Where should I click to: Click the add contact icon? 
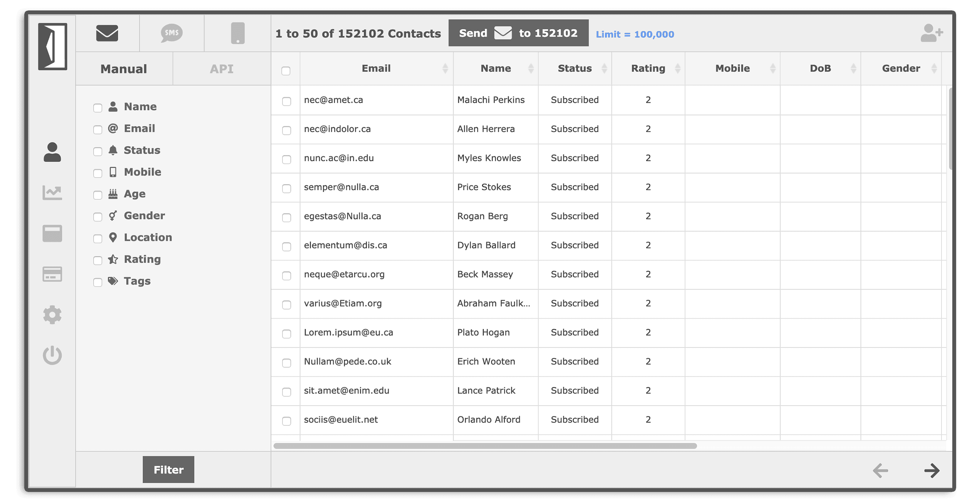point(931,33)
